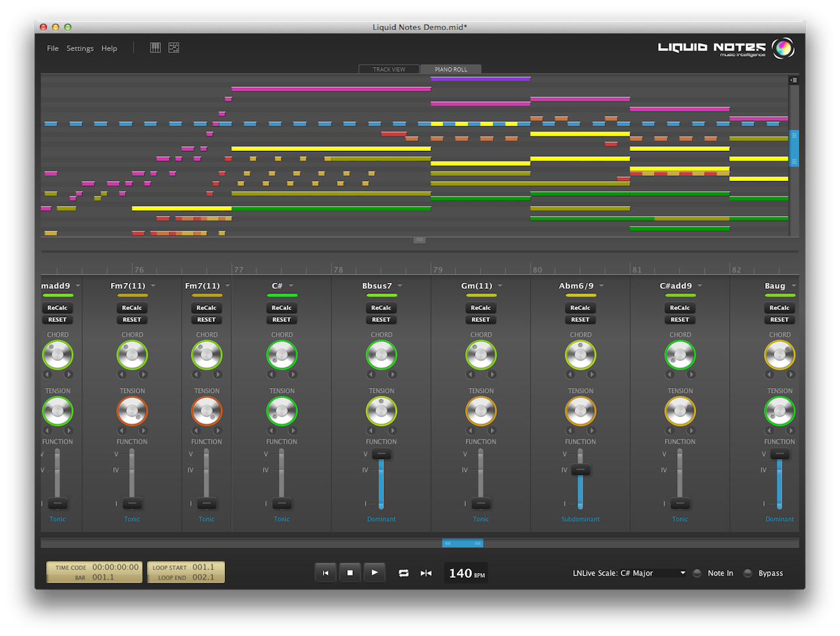Image resolution: width=840 pixels, height=636 pixels.
Task: Expand the Bbsus7 chord dropdown arrow
Action: tap(400, 286)
